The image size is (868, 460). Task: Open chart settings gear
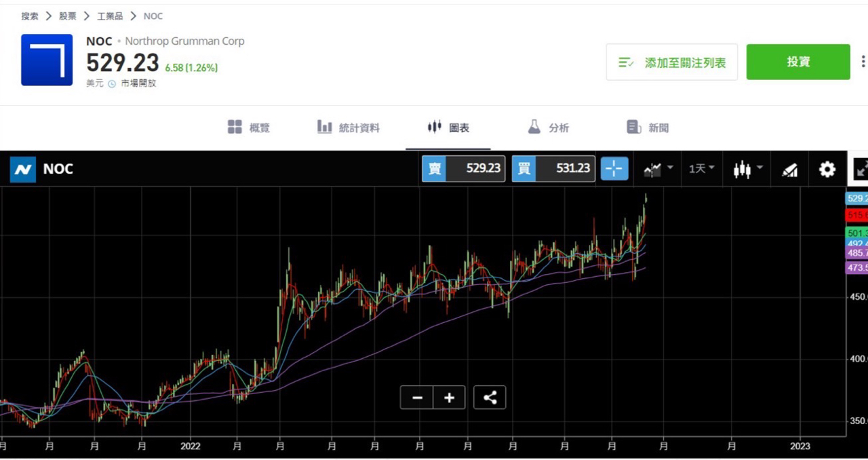(827, 169)
